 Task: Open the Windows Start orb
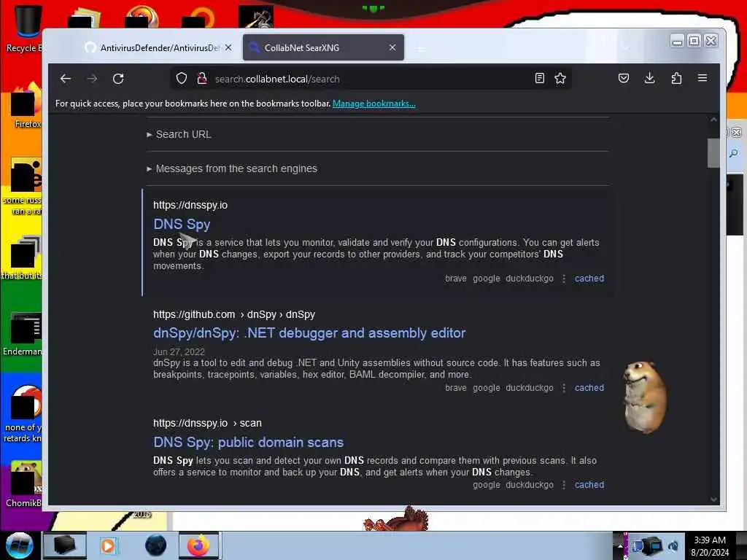19,545
